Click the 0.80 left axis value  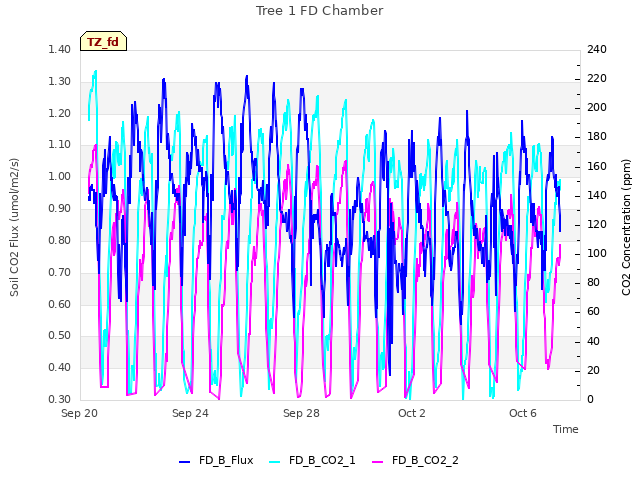click(x=60, y=240)
